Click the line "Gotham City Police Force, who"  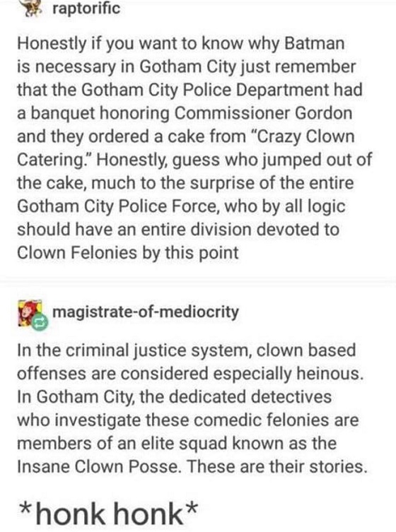click(x=181, y=206)
